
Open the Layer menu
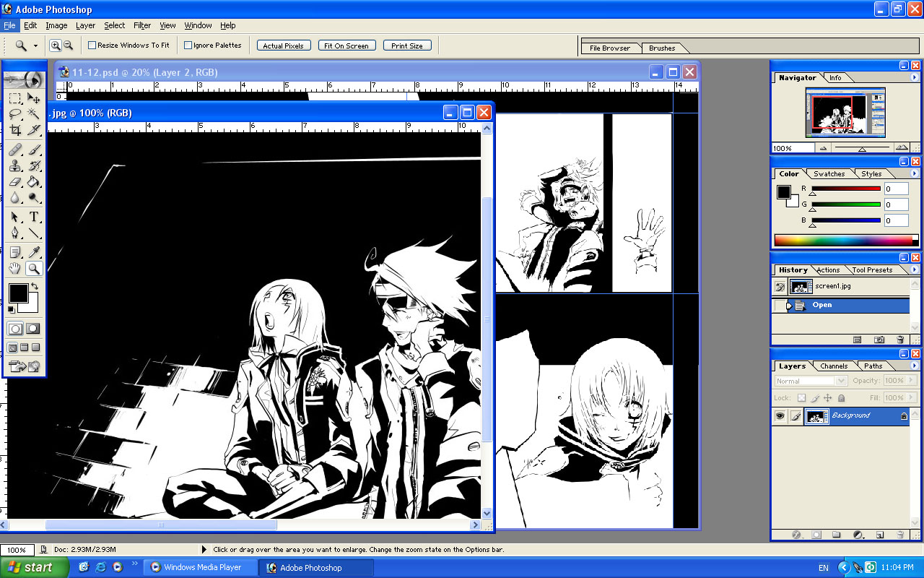(x=85, y=25)
